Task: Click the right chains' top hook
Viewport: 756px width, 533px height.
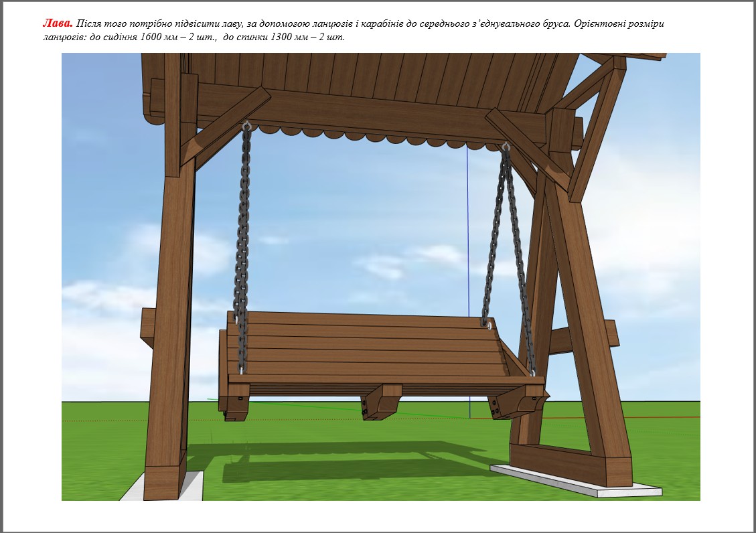Action: coord(506,147)
